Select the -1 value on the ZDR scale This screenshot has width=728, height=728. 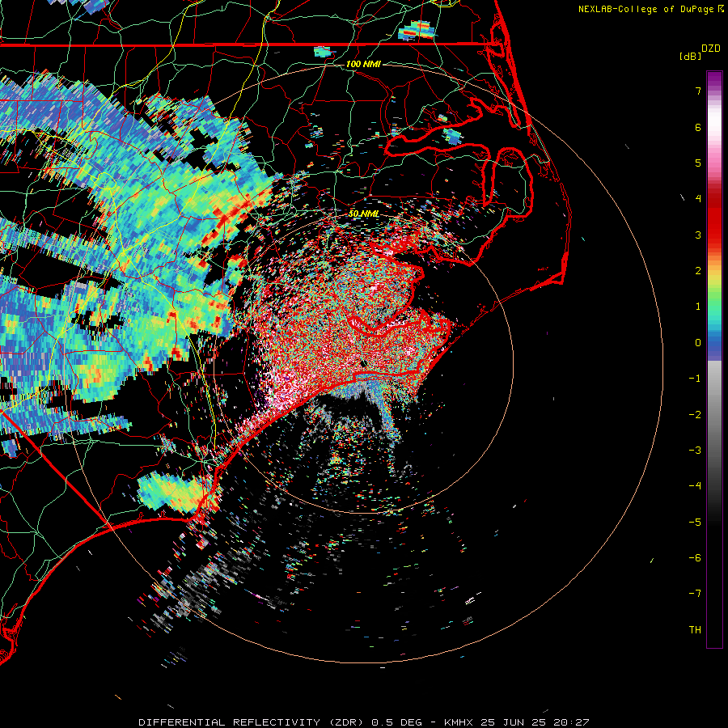695,379
